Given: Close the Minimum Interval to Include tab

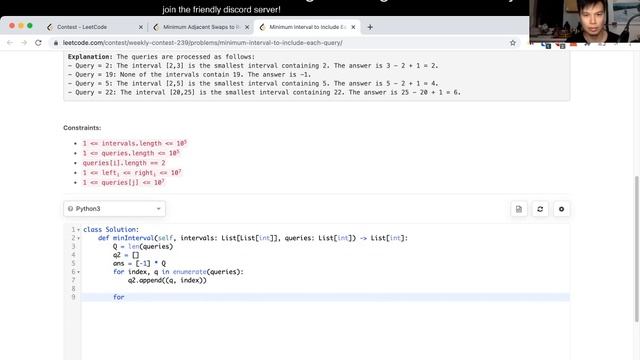Looking at the screenshot, I should [x=353, y=27].
